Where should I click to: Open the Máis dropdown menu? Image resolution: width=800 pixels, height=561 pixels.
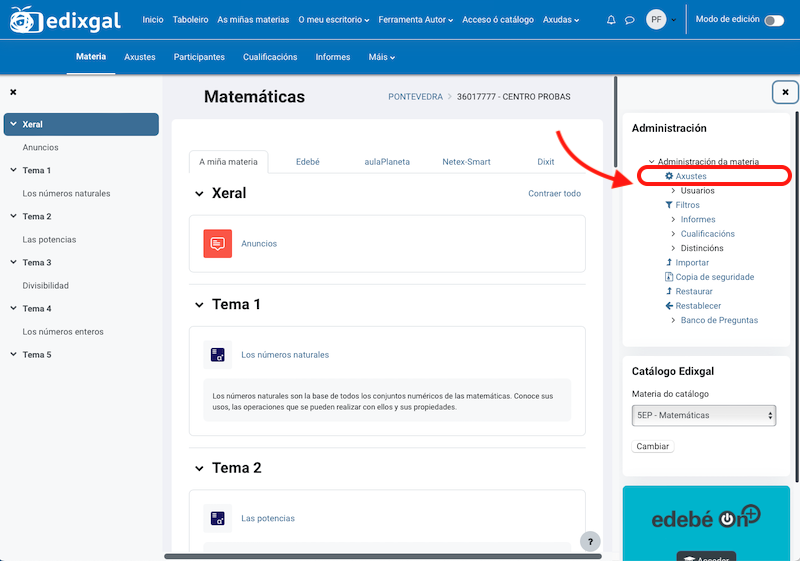point(380,57)
